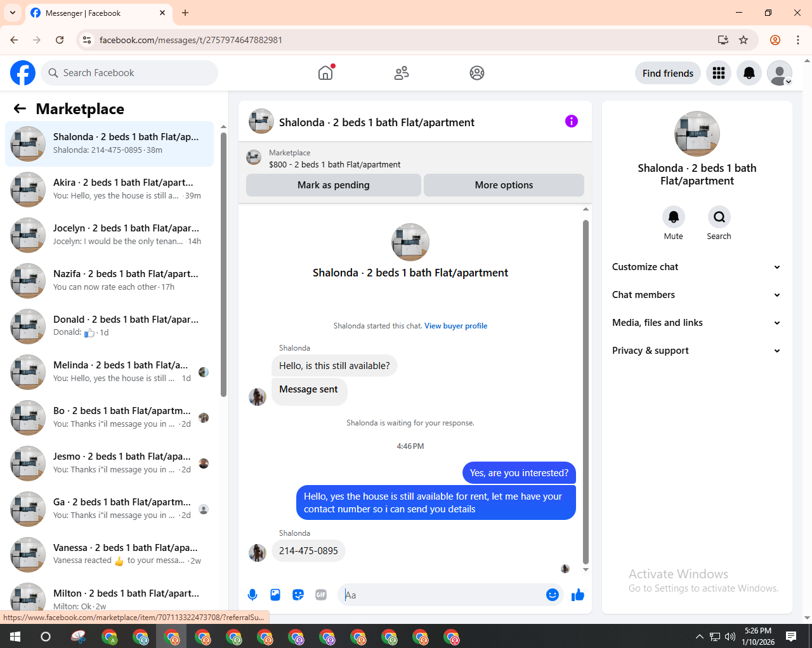Open conversation information purple icon
This screenshot has width=812, height=648.
click(x=572, y=121)
